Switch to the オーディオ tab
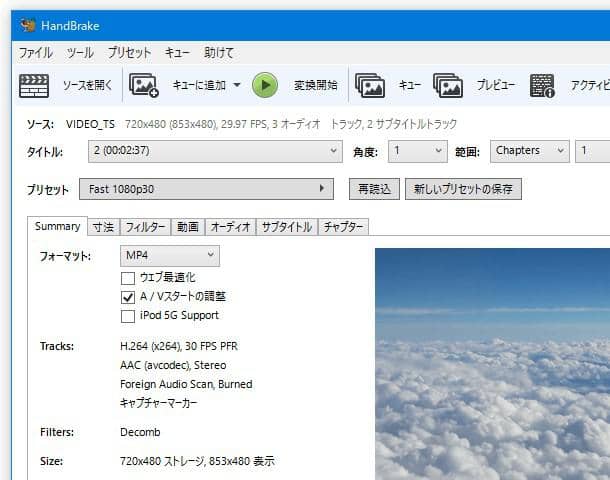 [x=230, y=227]
